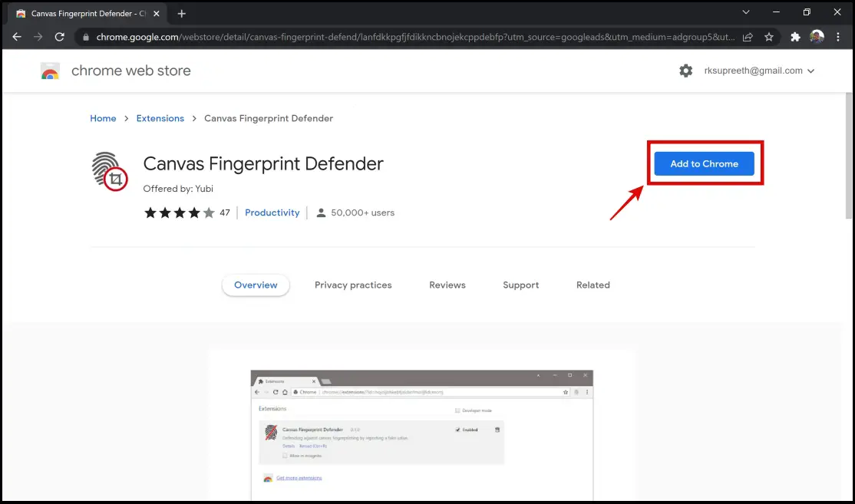Click the lock icon in the address bar
The width and height of the screenshot is (855, 504).
point(86,37)
